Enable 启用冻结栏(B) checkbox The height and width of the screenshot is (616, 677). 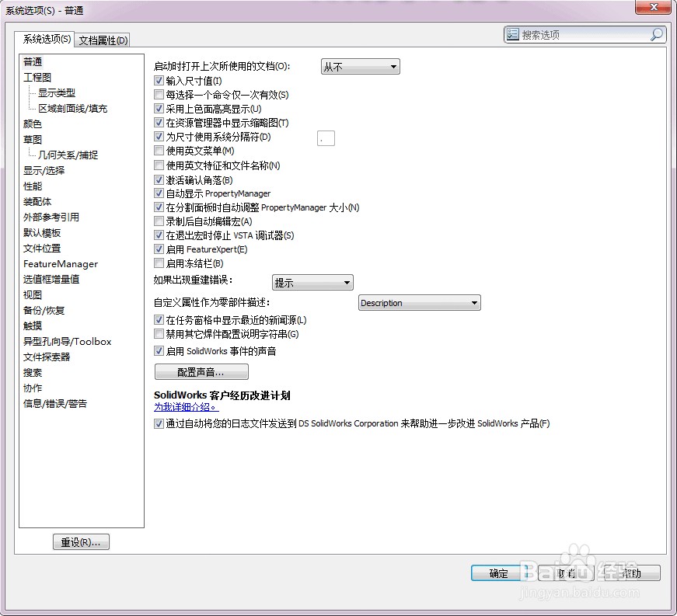159,263
